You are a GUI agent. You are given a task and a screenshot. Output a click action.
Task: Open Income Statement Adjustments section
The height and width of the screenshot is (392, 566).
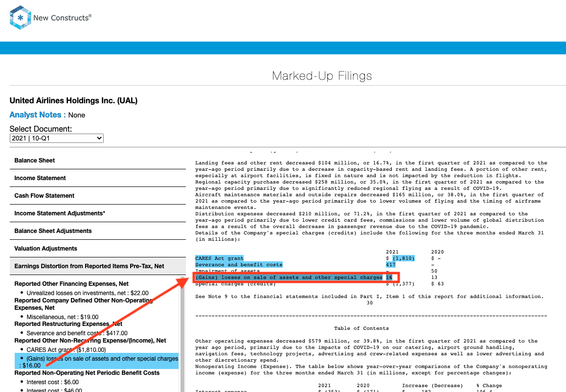point(98,213)
